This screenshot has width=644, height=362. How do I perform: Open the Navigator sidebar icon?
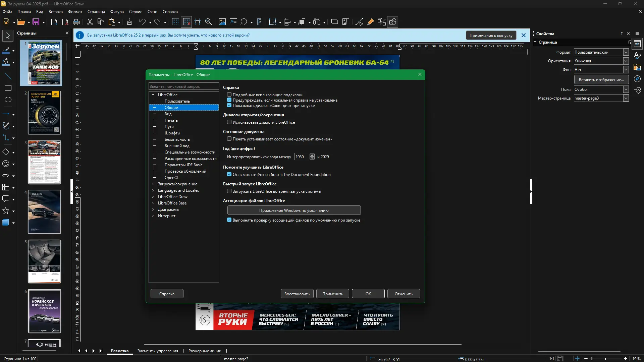[x=637, y=79]
